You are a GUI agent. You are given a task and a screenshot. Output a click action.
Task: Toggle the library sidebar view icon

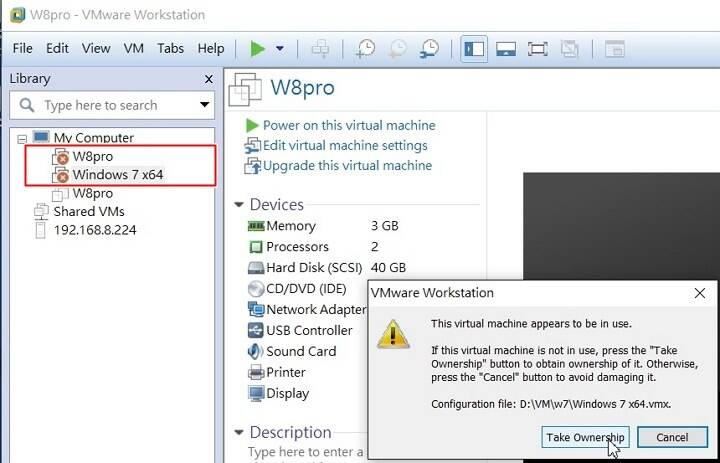tap(474, 49)
